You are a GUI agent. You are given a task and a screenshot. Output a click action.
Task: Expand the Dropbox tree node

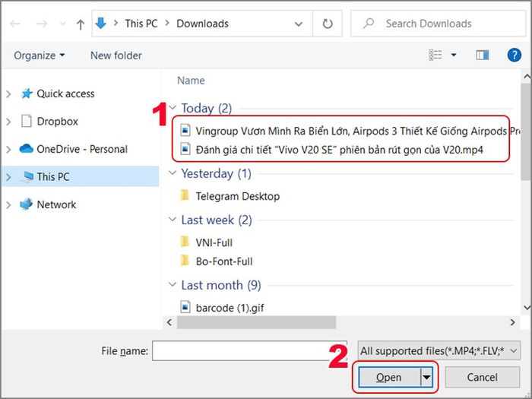[x=9, y=122]
